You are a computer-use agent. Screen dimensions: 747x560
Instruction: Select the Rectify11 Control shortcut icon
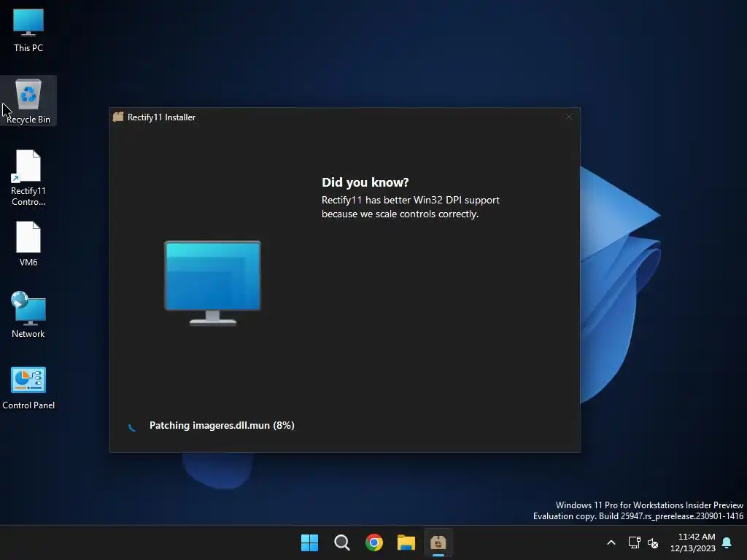(x=28, y=178)
